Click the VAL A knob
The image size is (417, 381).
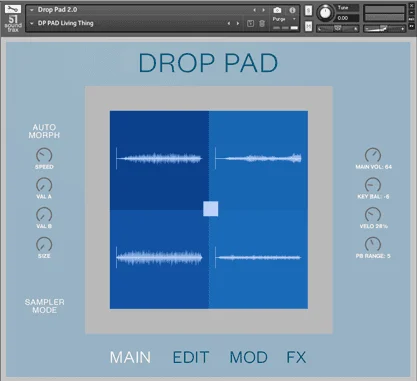[44, 185]
